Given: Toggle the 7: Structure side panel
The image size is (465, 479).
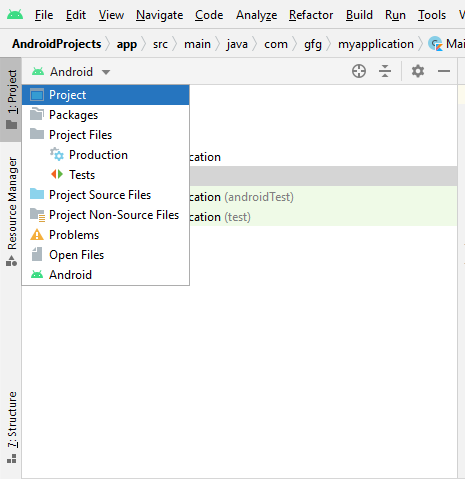Looking at the screenshot, I should pos(11,427).
